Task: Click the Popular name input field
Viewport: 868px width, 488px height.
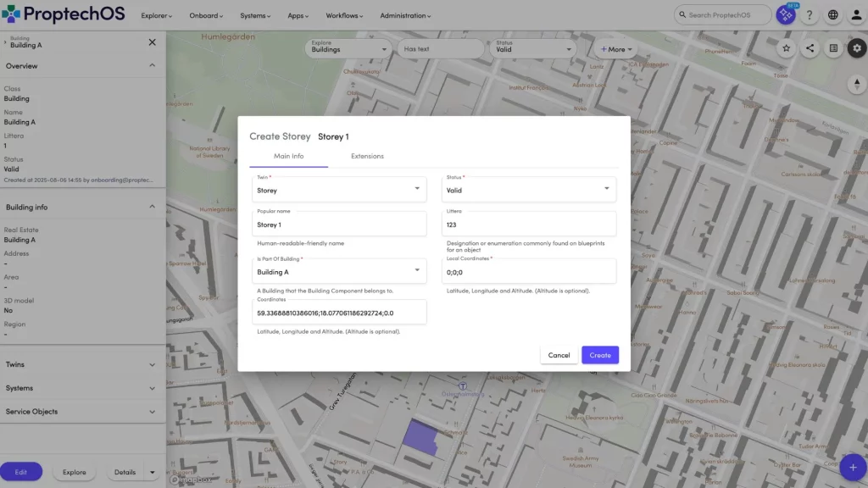Action: [x=339, y=225]
